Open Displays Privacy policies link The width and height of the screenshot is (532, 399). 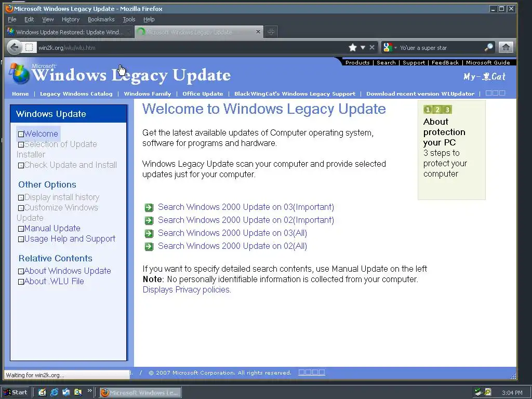(187, 290)
